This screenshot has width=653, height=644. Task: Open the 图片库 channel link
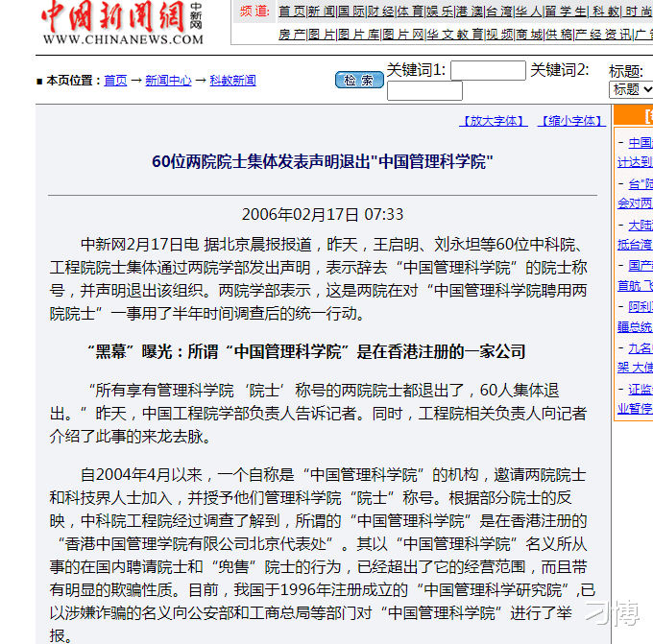358,35
